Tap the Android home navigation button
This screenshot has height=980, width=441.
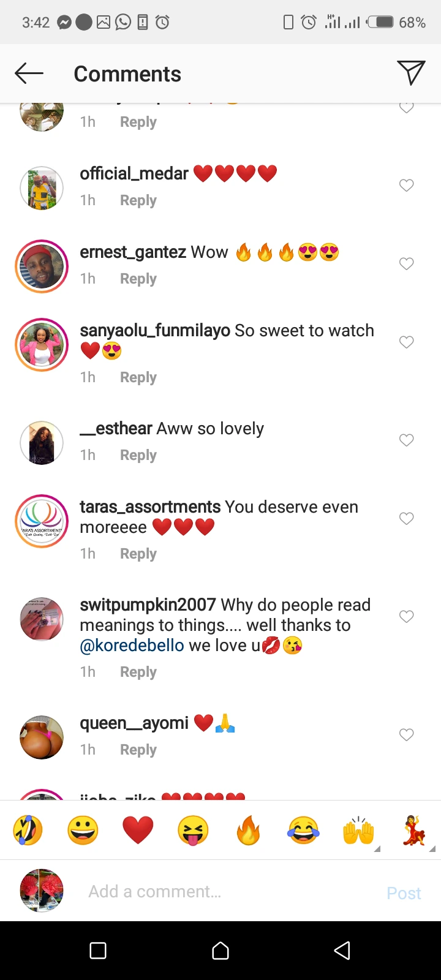pyautogui.click(x=221, y=951)
